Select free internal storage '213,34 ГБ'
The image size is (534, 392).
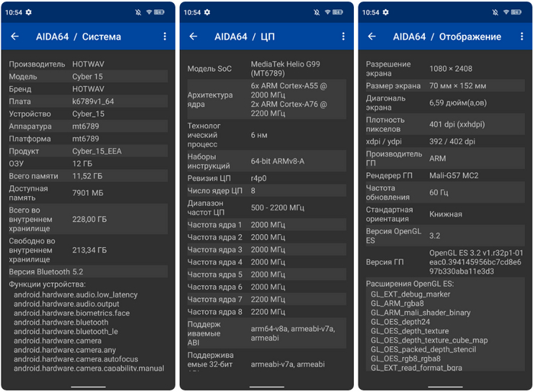(89, 250)
